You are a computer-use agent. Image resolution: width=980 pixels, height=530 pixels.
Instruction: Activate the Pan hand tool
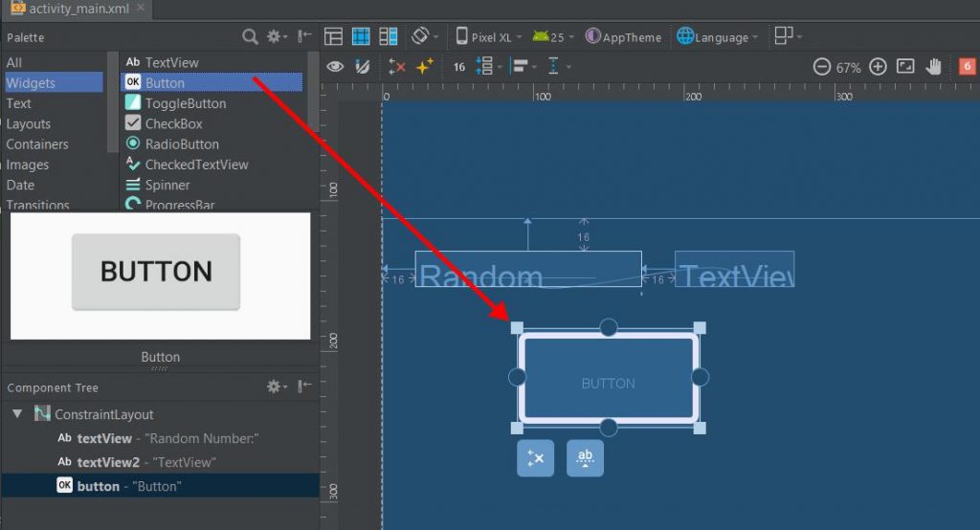[x=934, y=67]
